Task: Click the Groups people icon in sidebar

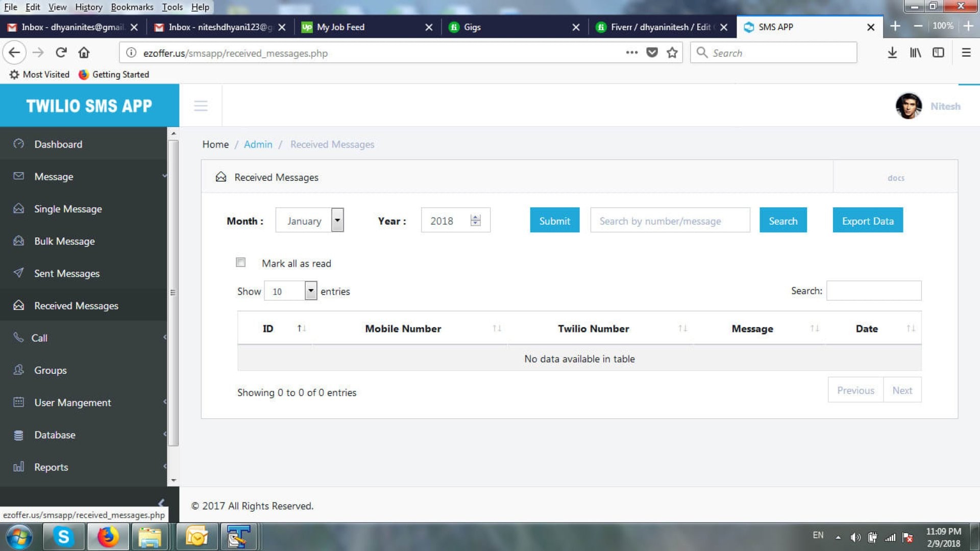Action: [x=19, y=370]
